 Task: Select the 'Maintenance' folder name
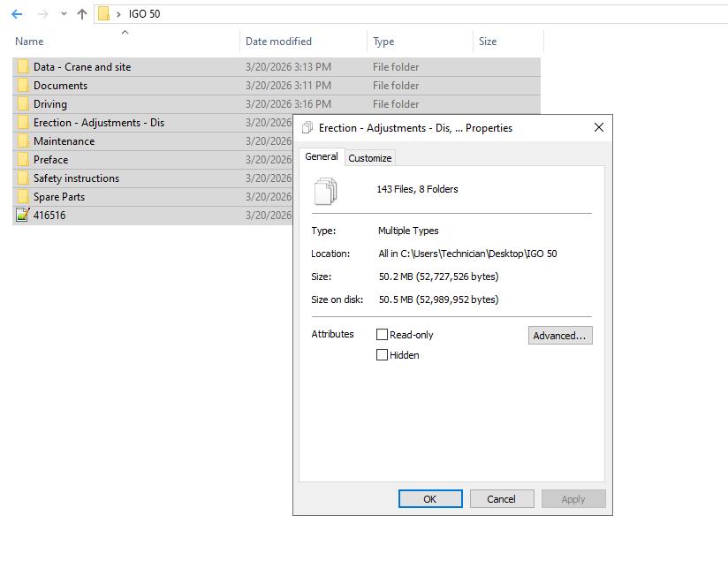[x=64, y=141]
